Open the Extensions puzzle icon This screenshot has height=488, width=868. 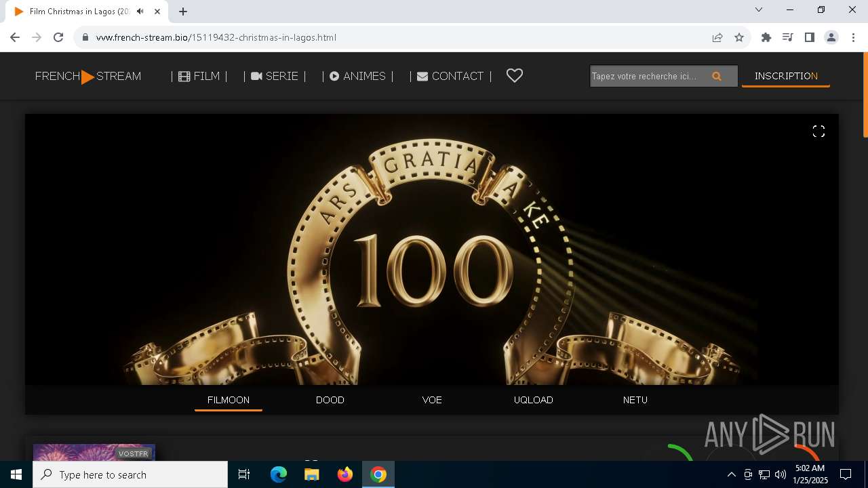tap(766, 37)
